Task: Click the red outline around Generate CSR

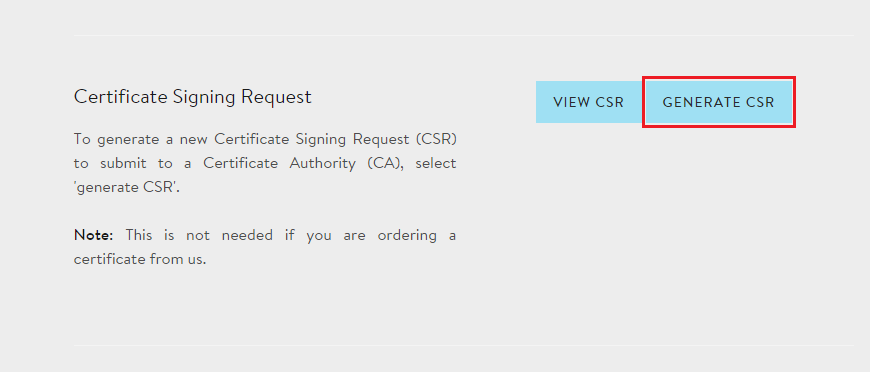Action: pos(719,78)
